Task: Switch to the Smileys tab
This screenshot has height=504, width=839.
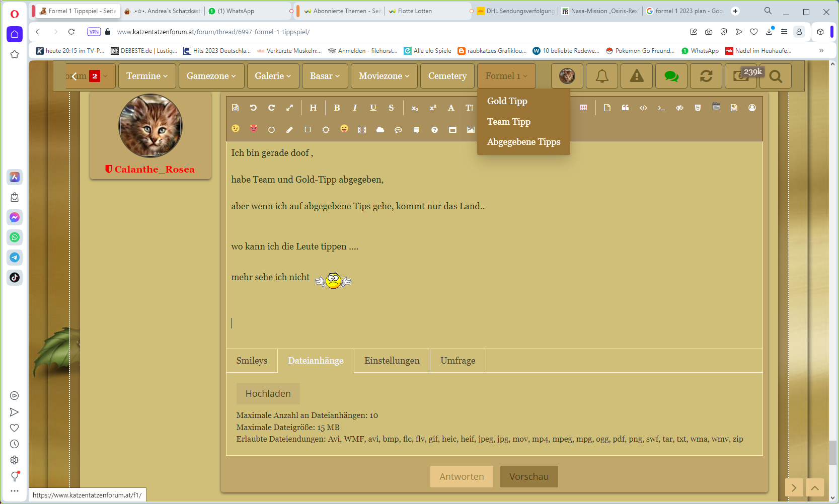Action: pos(252,361)
